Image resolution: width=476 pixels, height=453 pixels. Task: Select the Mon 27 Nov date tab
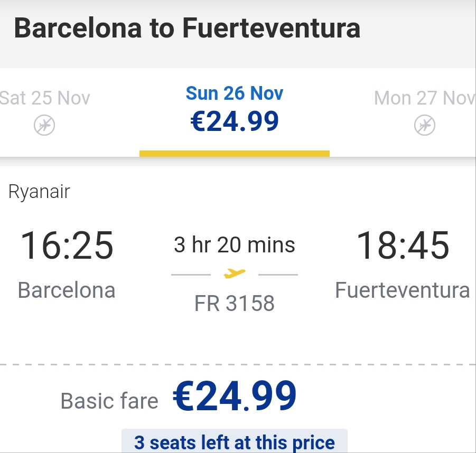(425, 112)
